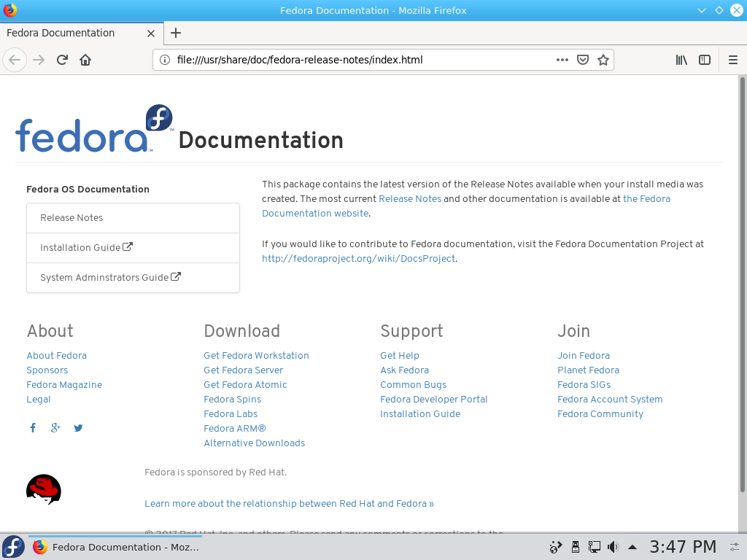This screenshot has width=747, height=560.
Task: Click the About Fedora link
Action: pyautogui.click(x=57, y=356)
